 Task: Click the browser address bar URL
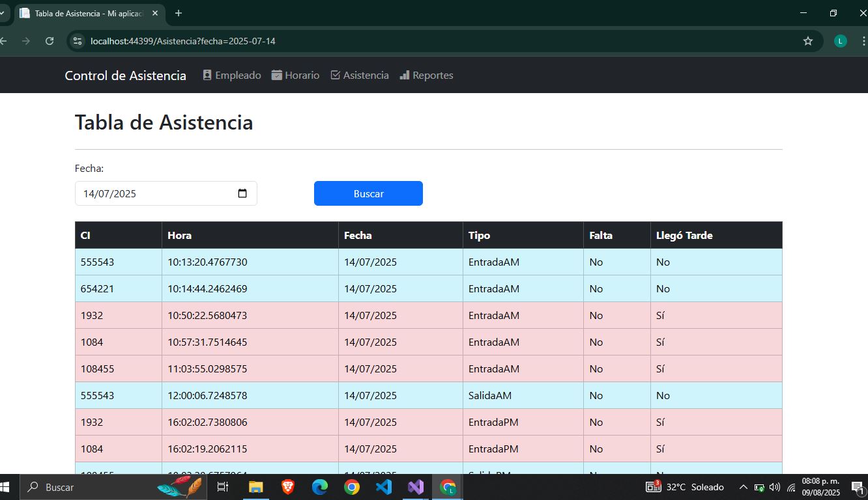point(183,41)
